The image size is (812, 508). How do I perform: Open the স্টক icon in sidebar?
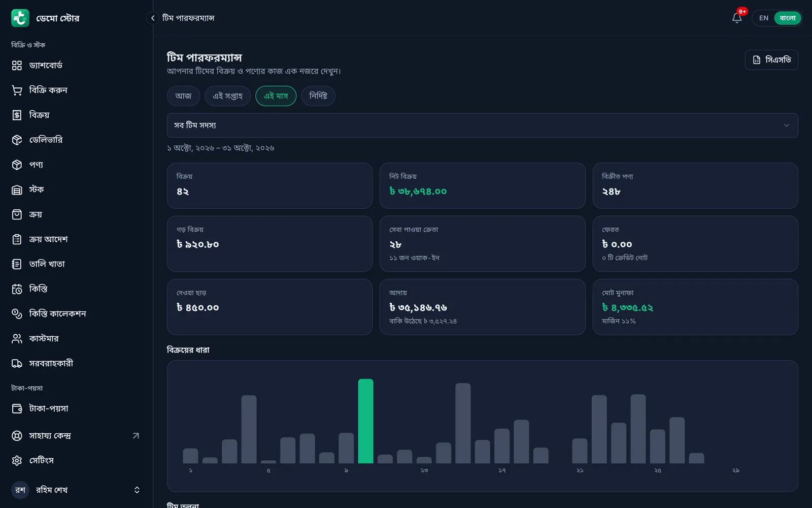click(x=17, y=190)
